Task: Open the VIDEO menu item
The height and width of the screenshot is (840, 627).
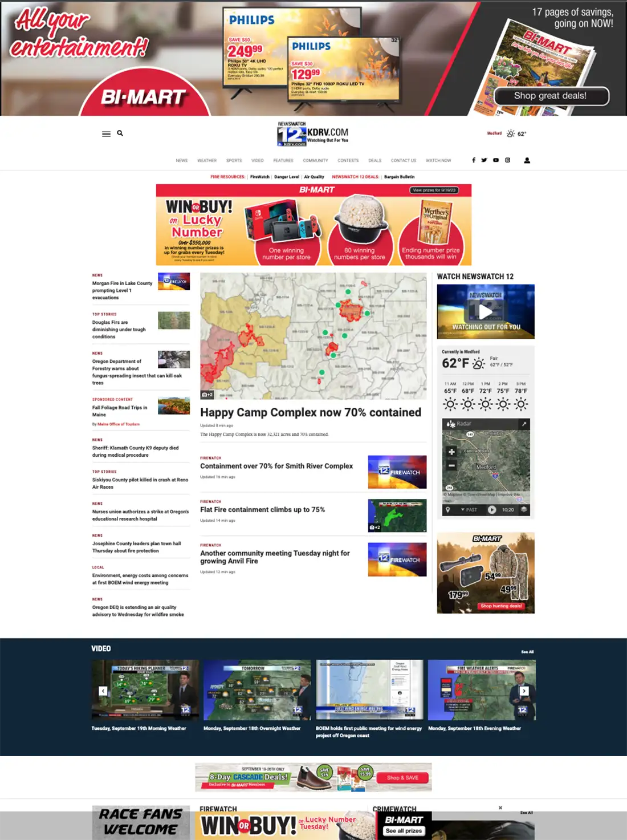Action: click(x=258, y=161)
